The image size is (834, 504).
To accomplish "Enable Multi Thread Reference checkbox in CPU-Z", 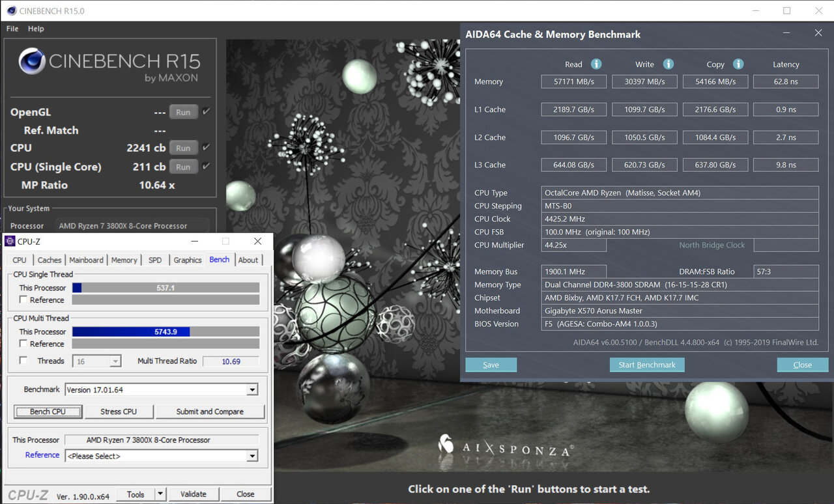I will (x=23, y=344).
